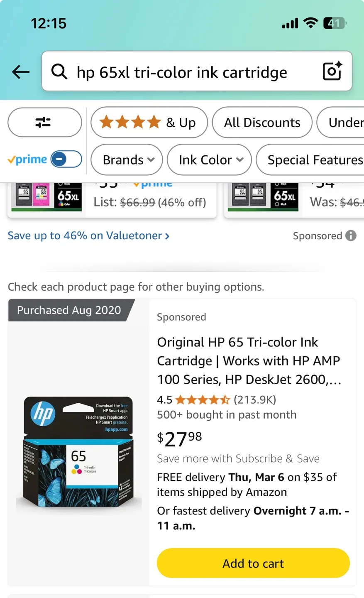Tap the Purchased Aug 2020 banner
Screen dimensions: 364x598
click(x=68, y=310)
